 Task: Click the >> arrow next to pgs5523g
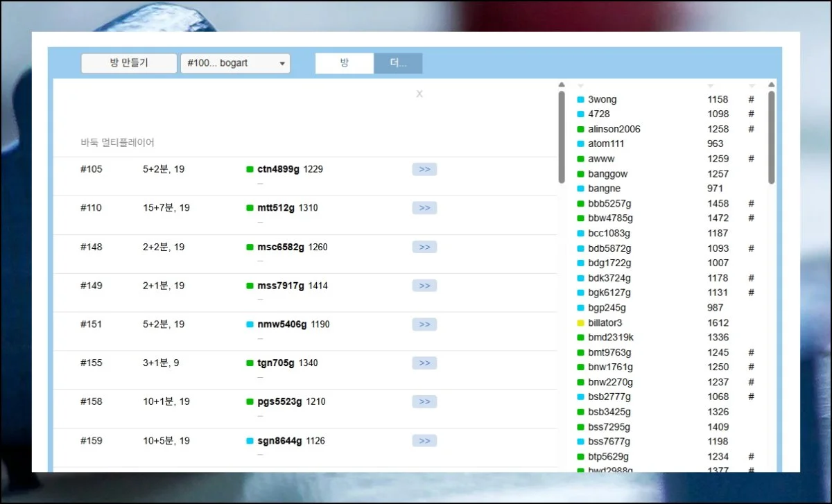pos(424,402)
